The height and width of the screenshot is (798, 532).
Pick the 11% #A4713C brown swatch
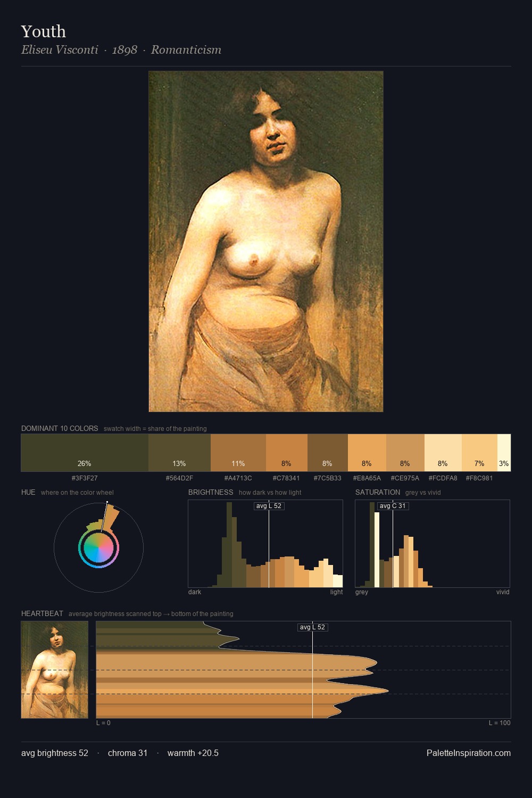[238, 453]
